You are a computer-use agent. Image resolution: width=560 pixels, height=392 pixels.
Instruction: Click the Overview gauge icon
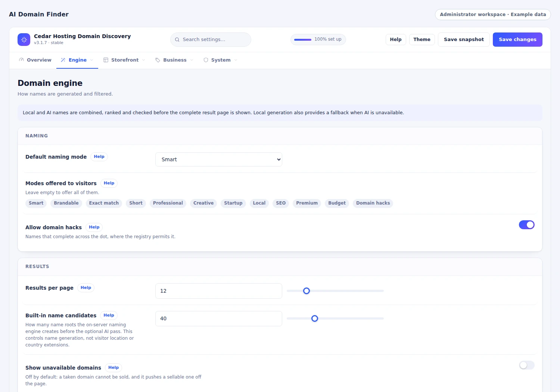point(22,60)
